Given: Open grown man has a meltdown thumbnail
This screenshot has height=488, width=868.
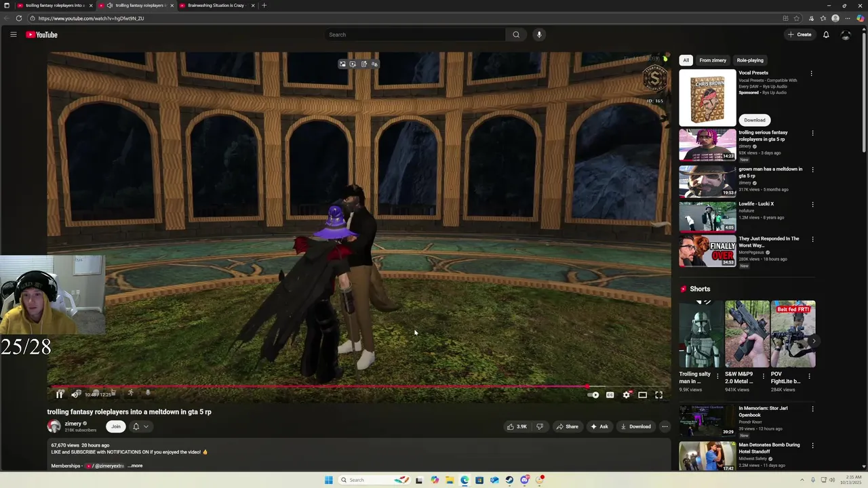Looking at the screenshot, I should [x=707, y=180].
